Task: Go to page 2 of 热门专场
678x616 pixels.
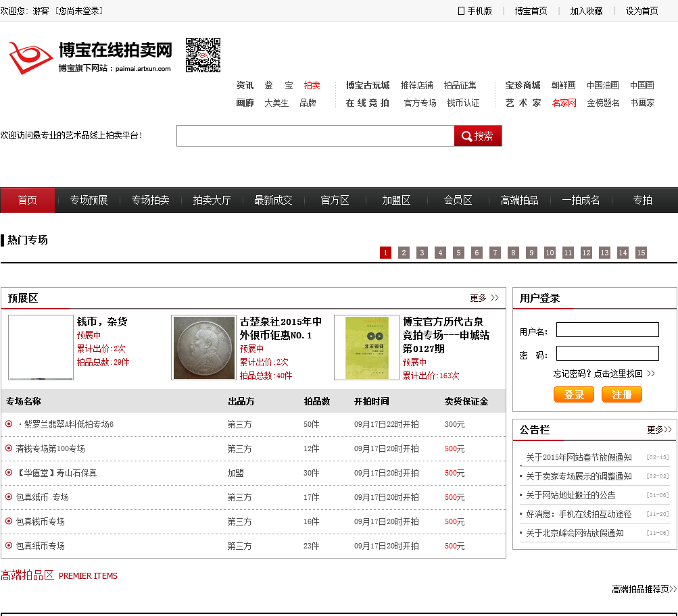Action: click(404, 253)
